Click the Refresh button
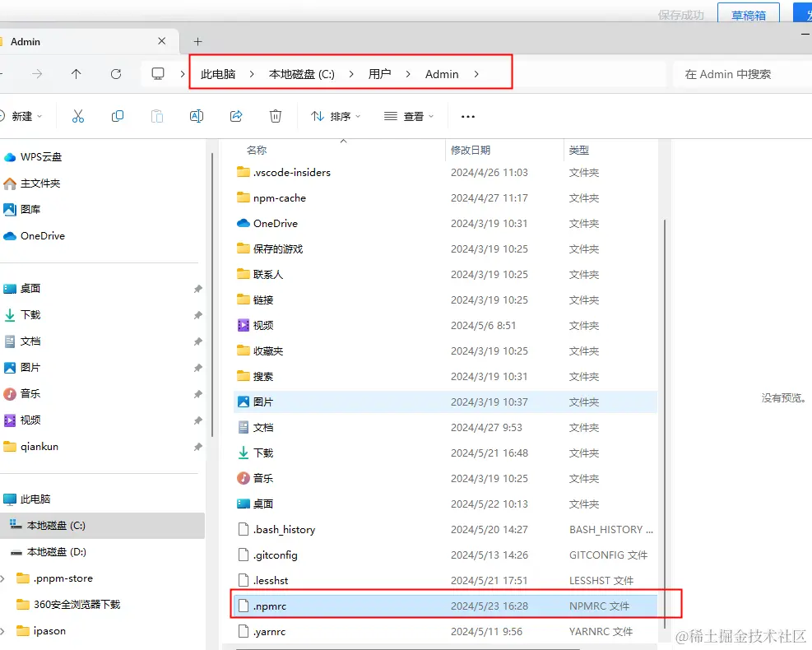 pos(116,74)
